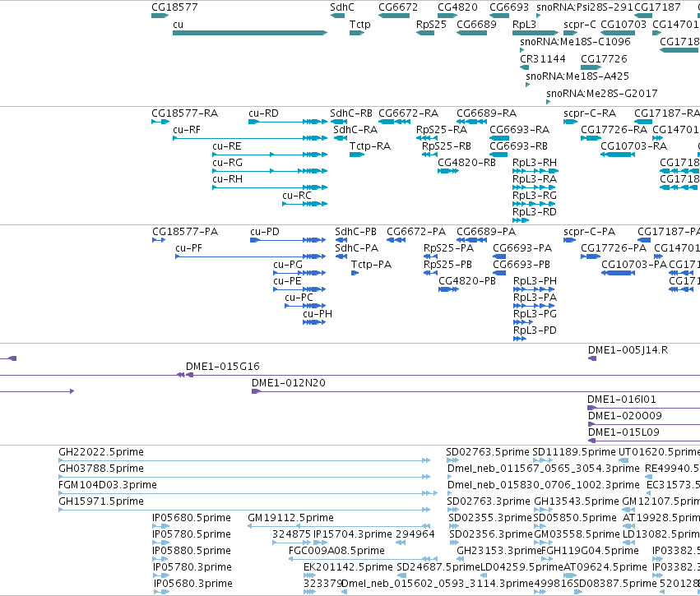Click the GH15971.5prime EST label
700x596 pixels.
[x=101, y=501]
